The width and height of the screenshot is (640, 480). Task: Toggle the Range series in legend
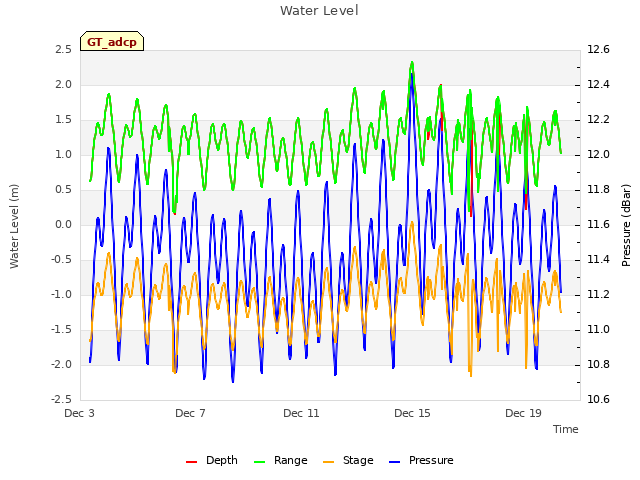pos(280,460)
